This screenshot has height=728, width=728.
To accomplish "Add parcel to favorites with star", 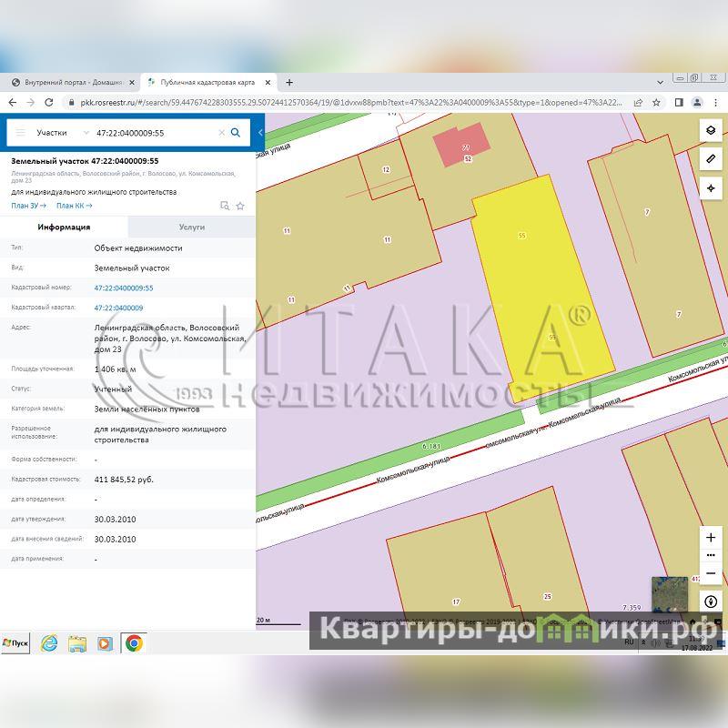I will (x=240, y=206).
